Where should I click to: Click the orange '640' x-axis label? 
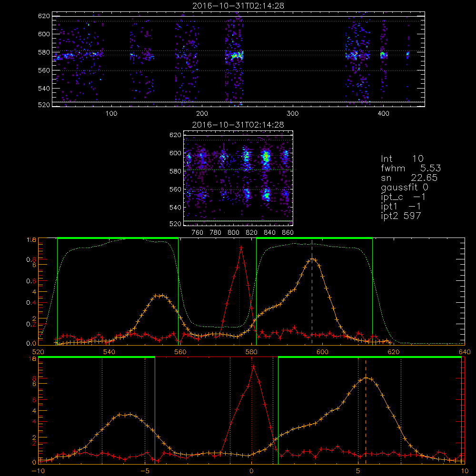point(465,352)
